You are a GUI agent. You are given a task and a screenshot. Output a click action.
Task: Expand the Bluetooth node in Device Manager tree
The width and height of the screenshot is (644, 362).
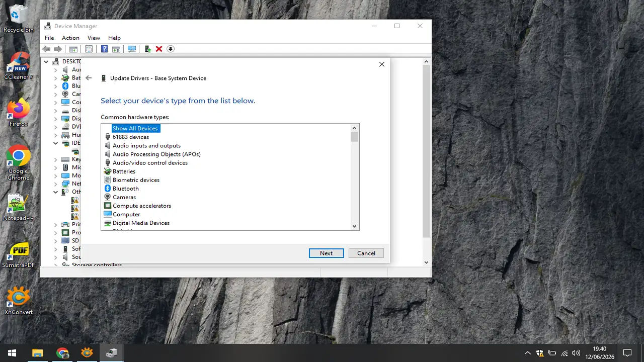(56, 86)
